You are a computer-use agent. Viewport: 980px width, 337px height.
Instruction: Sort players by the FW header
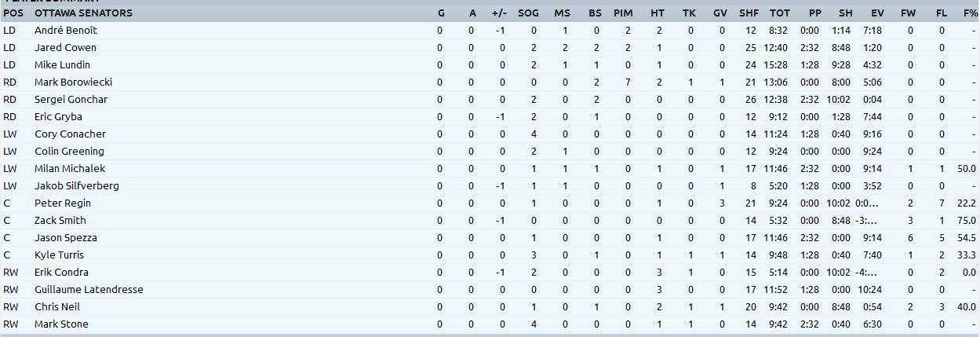coord(908,13)
